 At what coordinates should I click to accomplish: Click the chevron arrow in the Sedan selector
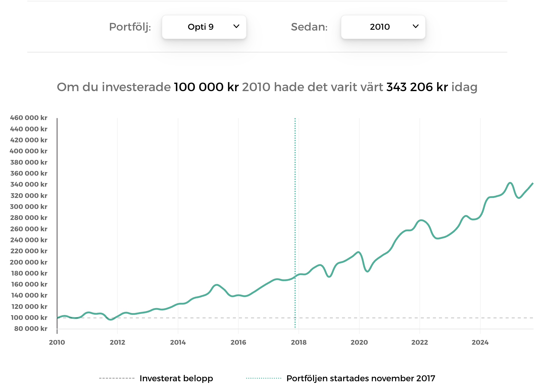[416, 26]
